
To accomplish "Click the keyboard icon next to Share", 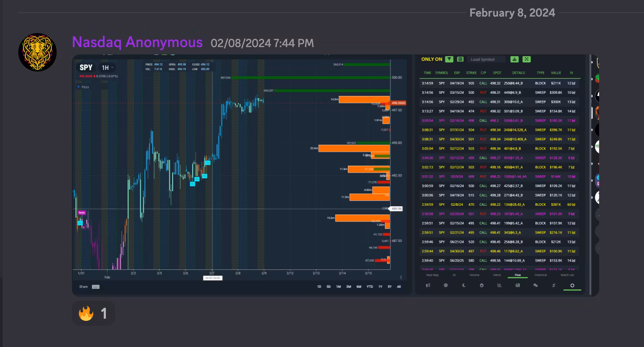I will 95,287.
